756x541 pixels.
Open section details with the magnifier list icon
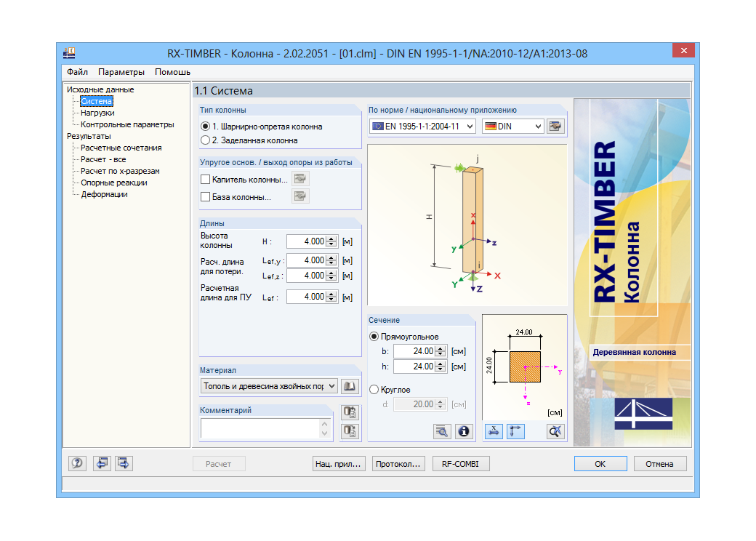pyautogui.click(x=441, y=431)
